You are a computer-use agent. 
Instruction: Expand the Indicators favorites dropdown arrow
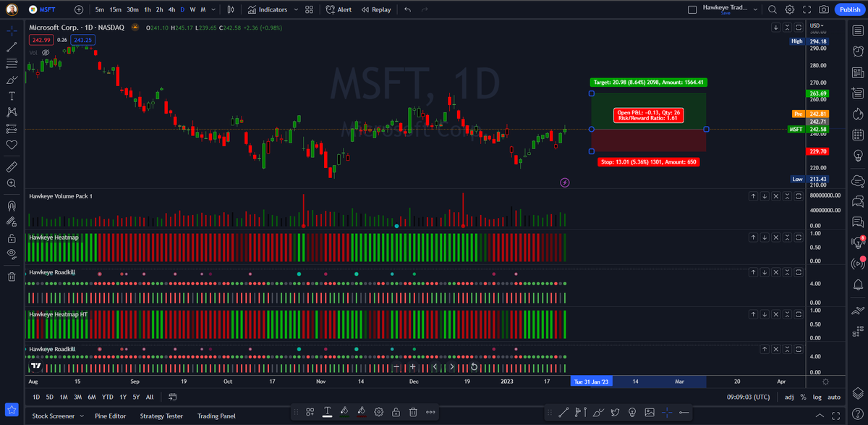[x=295, y=9]
